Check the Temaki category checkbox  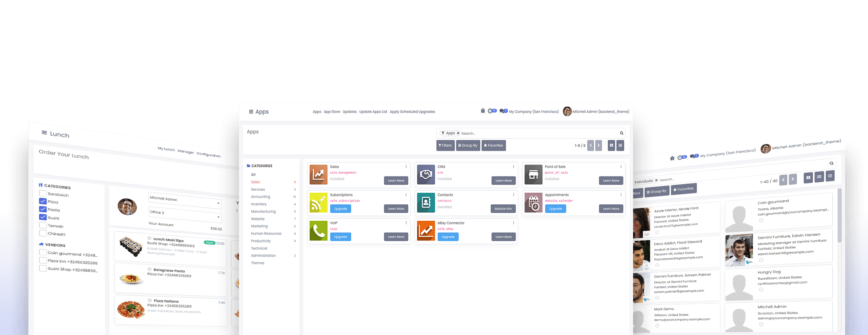43,225
